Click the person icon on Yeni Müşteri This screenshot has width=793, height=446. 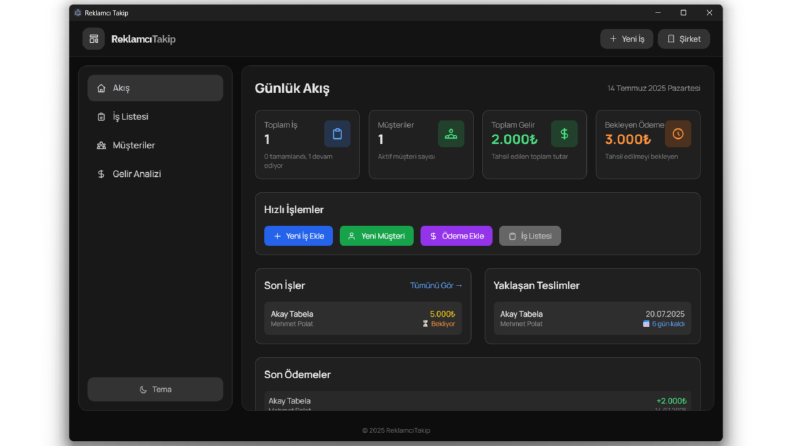351,236
